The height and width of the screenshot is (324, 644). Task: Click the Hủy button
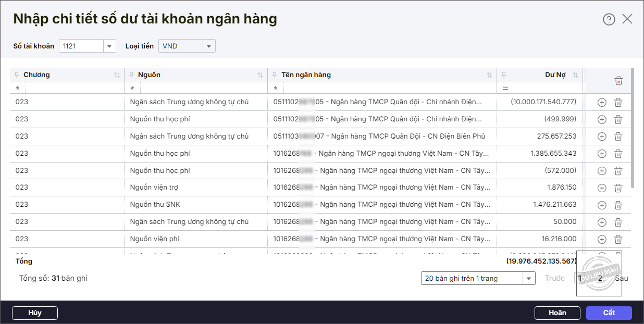pyautogui.click(x=35, y=313)
